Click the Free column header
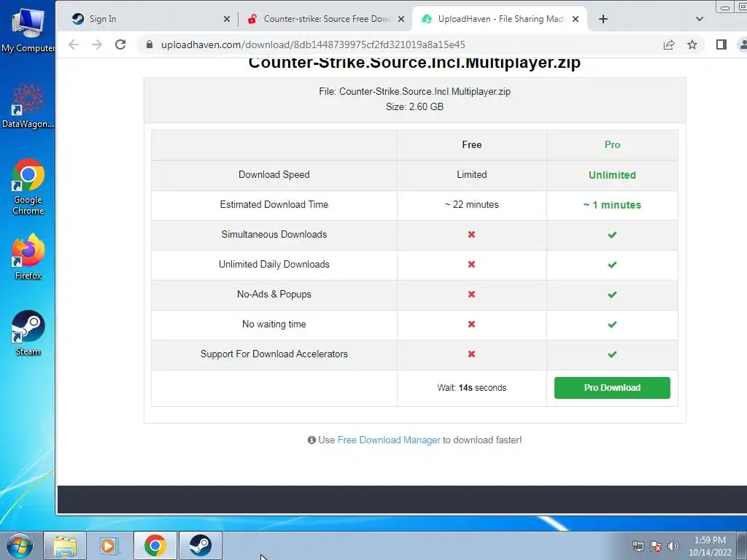The image size is (747, 560). [x=472, y=145]
